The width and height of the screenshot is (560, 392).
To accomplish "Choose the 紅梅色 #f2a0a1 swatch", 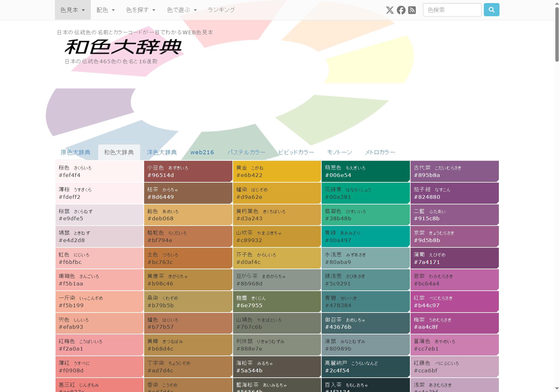I will [x=99, y=345].
